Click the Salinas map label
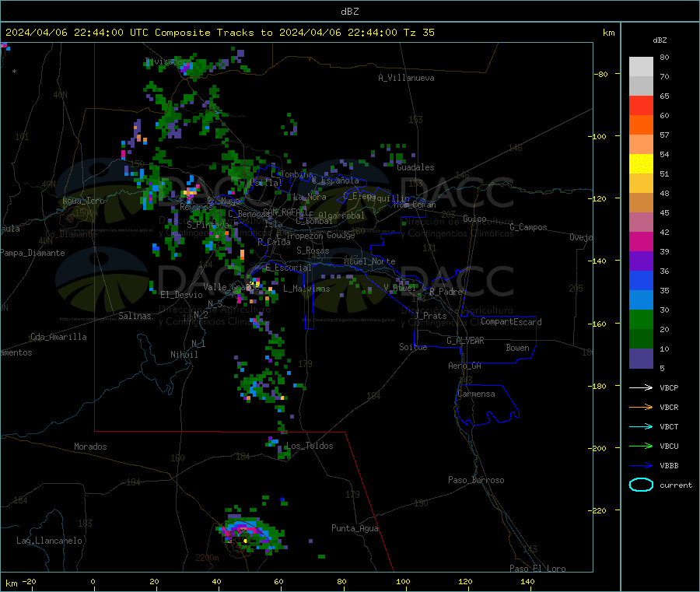 (135, 316)
